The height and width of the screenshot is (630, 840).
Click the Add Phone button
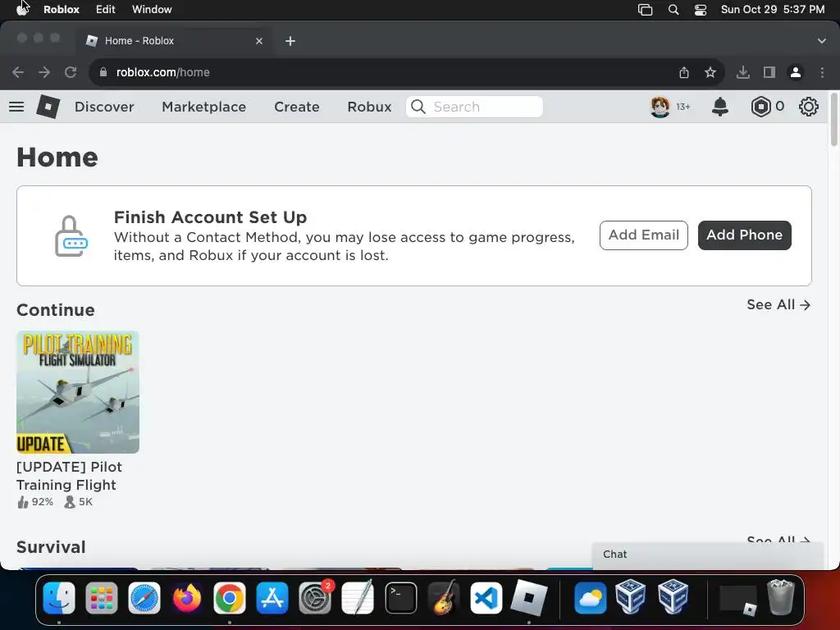(x=744, y=235)
